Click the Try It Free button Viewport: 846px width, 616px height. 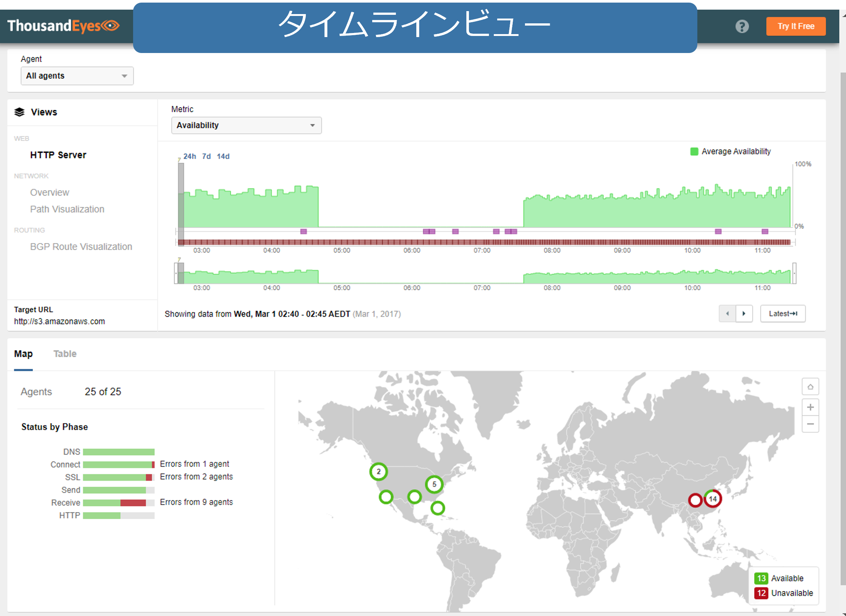click(x=795, y=26)
